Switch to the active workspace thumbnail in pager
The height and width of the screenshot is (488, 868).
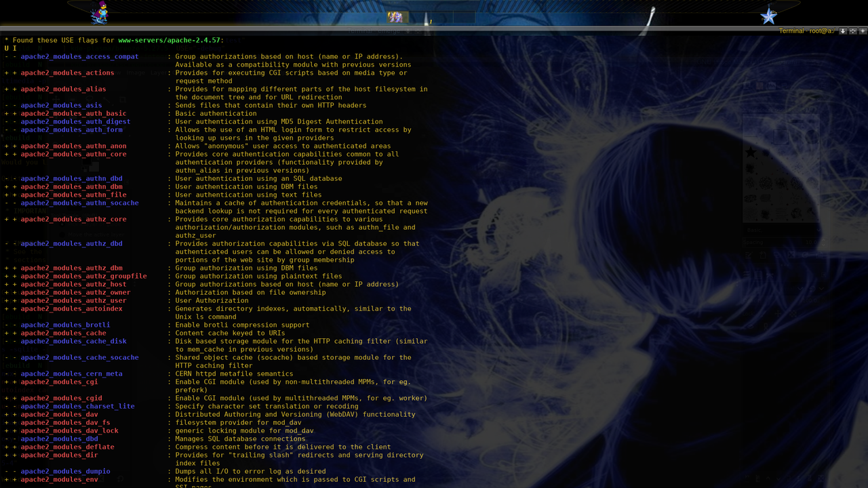398,17
